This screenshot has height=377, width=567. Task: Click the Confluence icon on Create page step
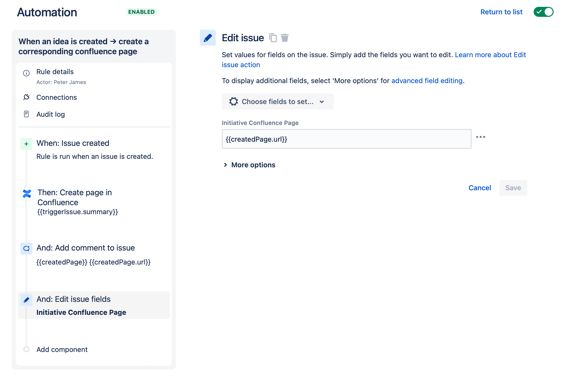pos(27,194)
